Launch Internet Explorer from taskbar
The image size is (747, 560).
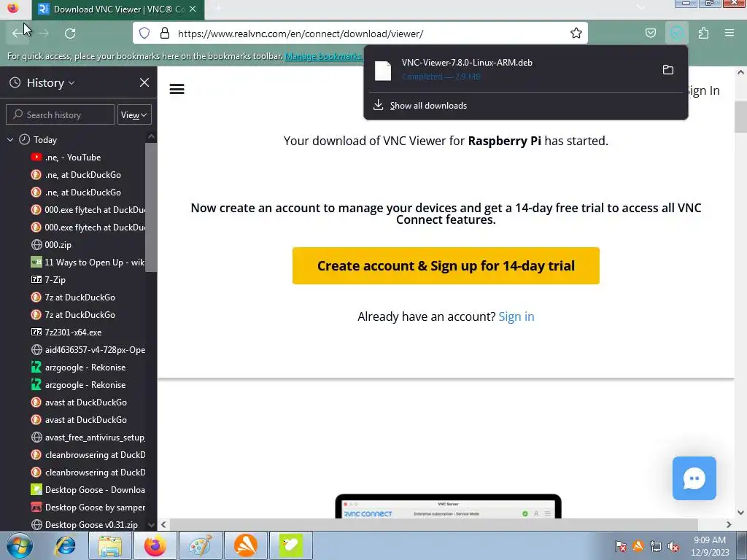65,545
